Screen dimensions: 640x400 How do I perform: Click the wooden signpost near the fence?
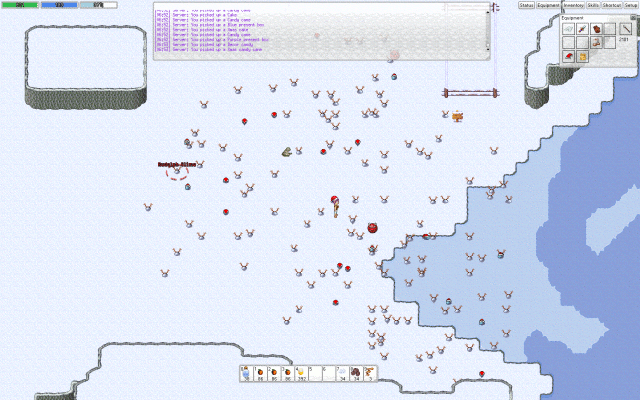[458, 117]
